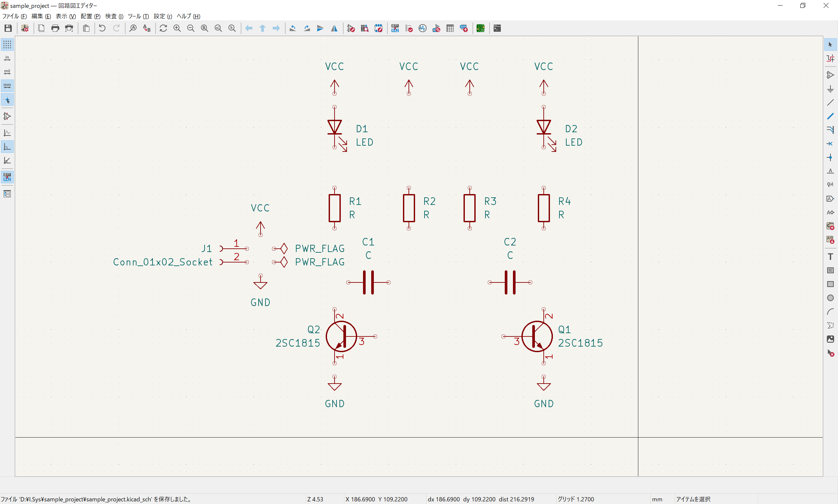Select the No-Connect flag tool
Image resolution: width=838 pixels, height=504 pixels.
click(830, 144)
